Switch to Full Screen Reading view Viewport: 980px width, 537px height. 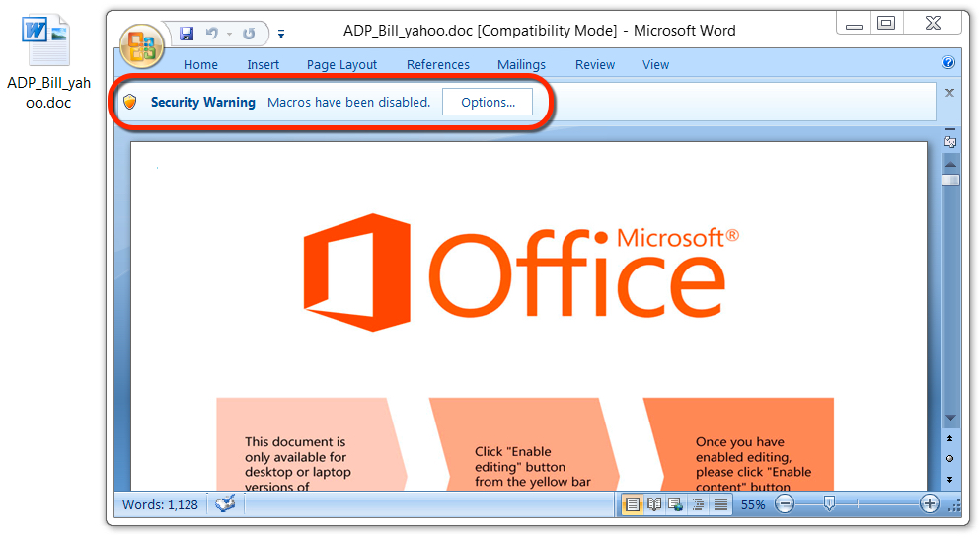(654, 504)
